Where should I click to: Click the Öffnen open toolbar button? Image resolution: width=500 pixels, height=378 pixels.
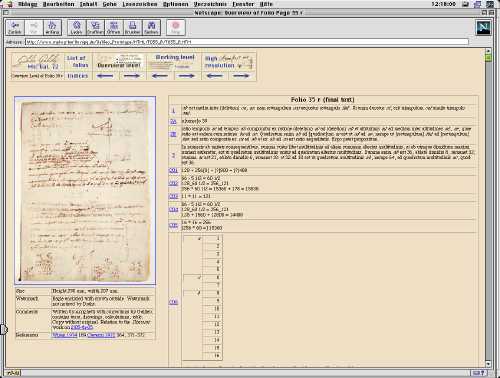click(114, 28)
